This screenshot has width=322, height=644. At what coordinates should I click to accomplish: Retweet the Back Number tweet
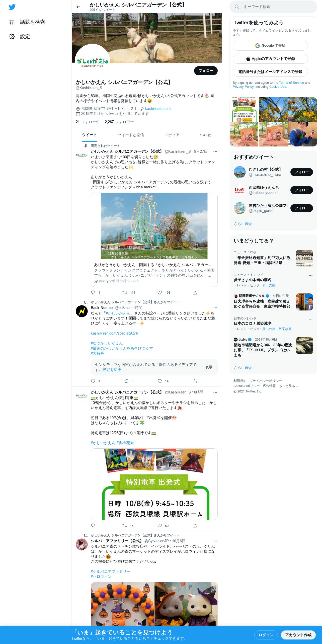(x=126, y=381)
